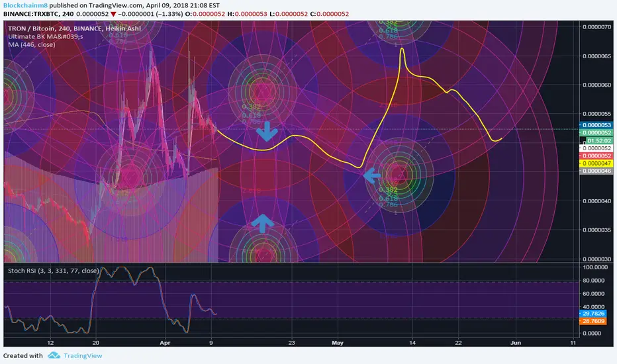
Task: Click the 0.0000070 price axis label
Action: pyautogui.click(x=597, y=26)
